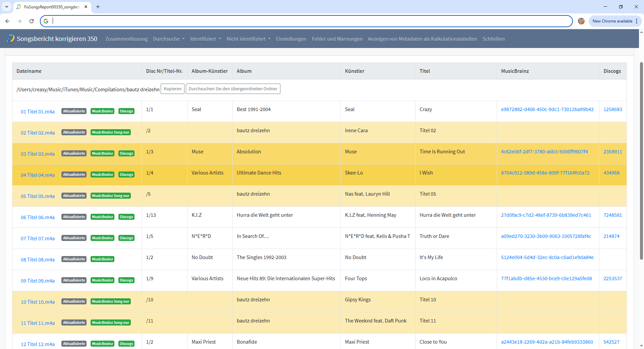Viewport: 644px width, 349px height.
Task: Open Discogs release 2358911
Action: click(612, 152)
